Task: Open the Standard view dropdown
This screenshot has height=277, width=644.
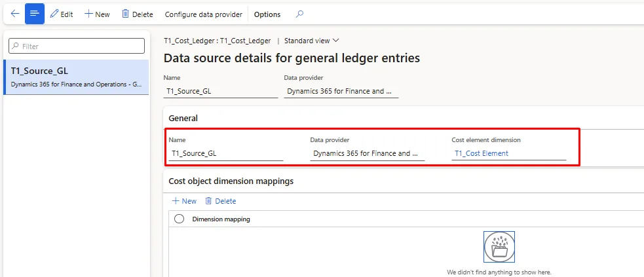Action: (x=312, y=41)
